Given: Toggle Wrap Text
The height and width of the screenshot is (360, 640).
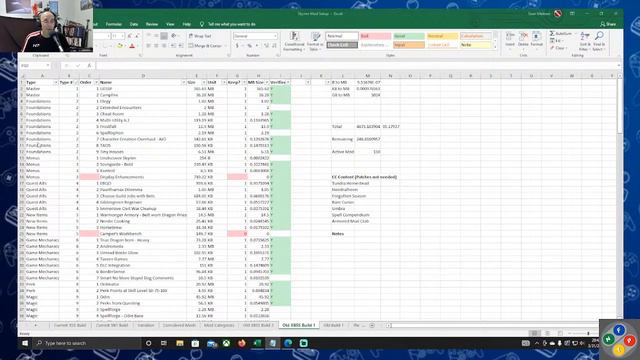Looking at the screenshot, I should pyautogui.click(x=200, y=36).
